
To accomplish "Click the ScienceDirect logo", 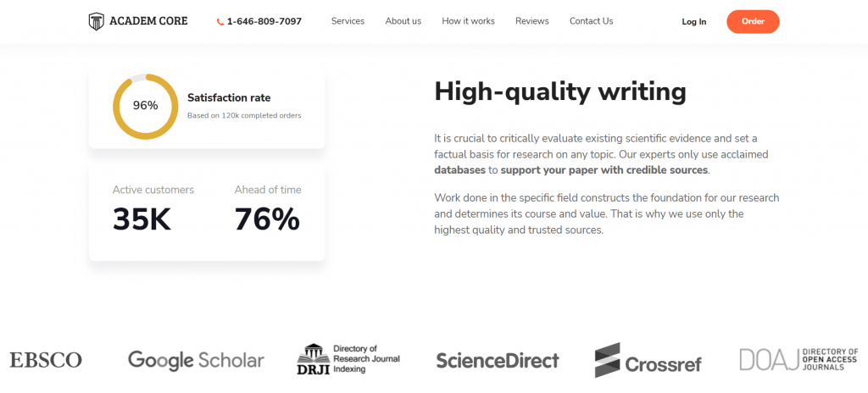I will pyautogui.click(x=498, y=360).
